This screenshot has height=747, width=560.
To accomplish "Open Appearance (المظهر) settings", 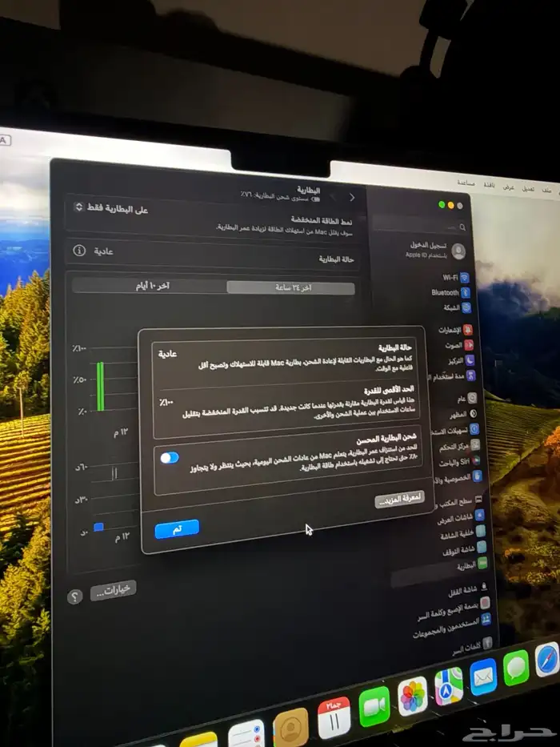I will click(x=463, y=415).
